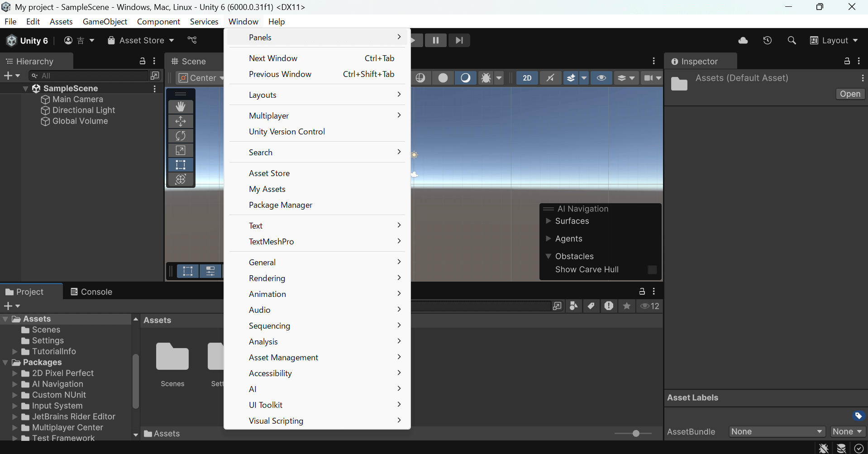Click the Open button in Inspector
868x454 pixels.
click(850, 94)
